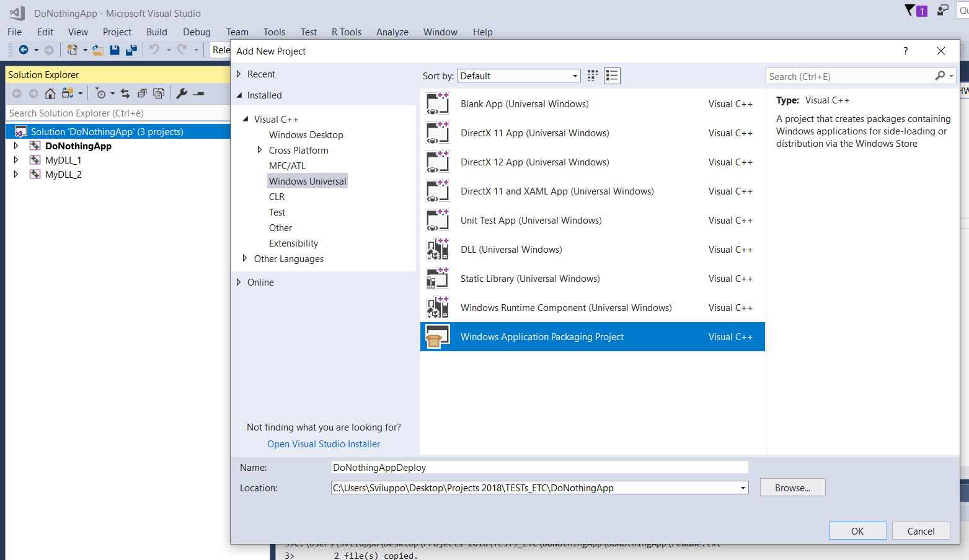Click the Navigate Backward toolbar icon
The image size is (969, 560).
coord(24,50)
